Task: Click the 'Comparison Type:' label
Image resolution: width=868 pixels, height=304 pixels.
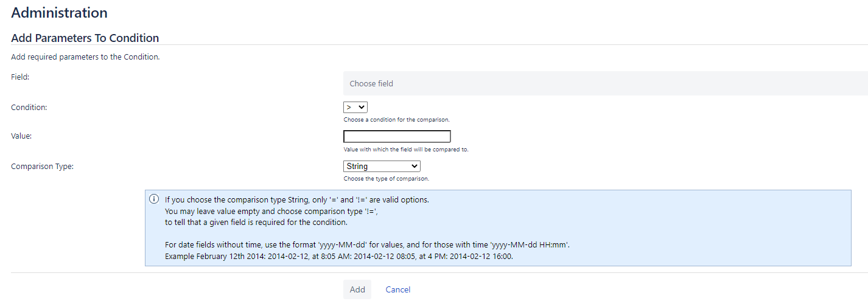Action: coord(43,166)
